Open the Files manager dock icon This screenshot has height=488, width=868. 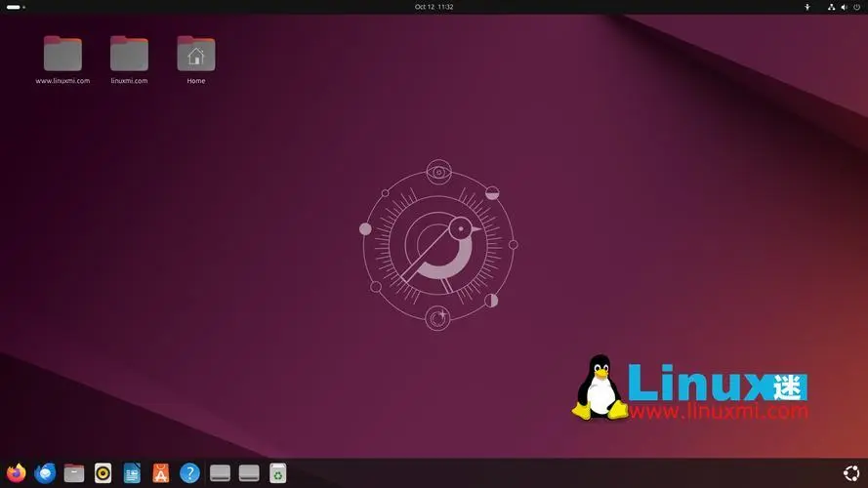coord(73,473)
